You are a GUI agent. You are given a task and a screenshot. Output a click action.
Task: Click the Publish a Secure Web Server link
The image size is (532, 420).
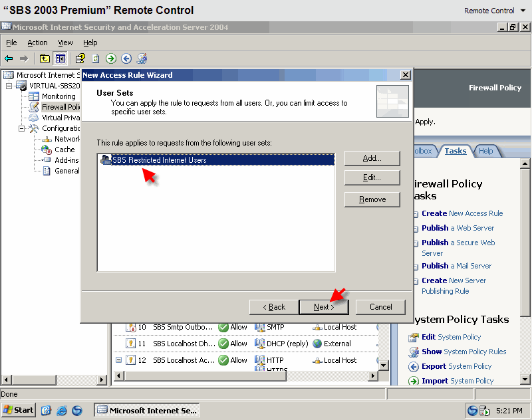point(458,248)
